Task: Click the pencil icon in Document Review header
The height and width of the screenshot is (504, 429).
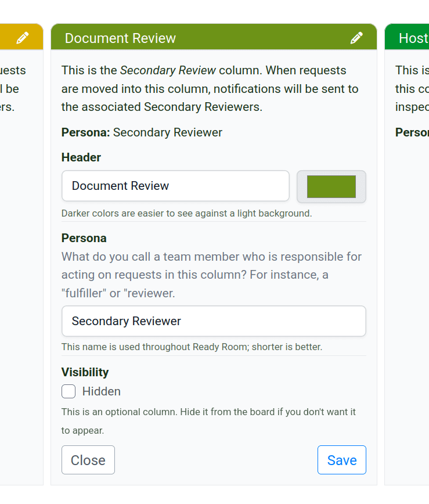Action: [x=356, y=38]
